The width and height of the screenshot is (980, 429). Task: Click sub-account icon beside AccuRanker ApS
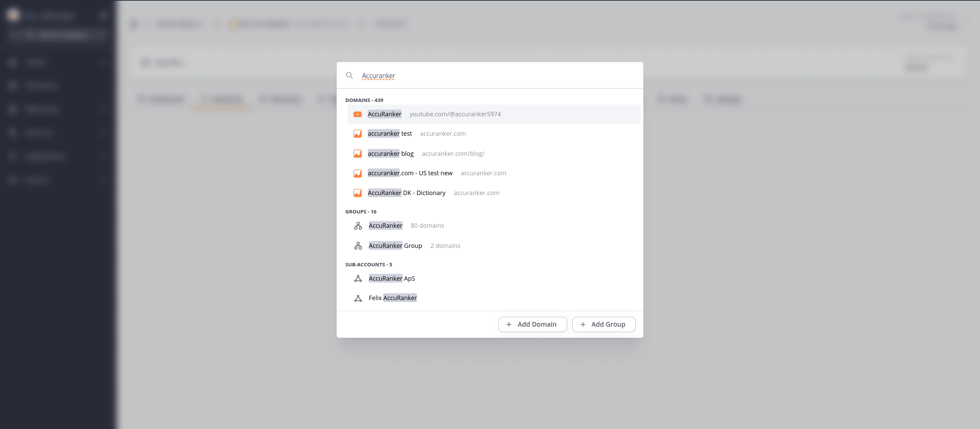[358, 279]
